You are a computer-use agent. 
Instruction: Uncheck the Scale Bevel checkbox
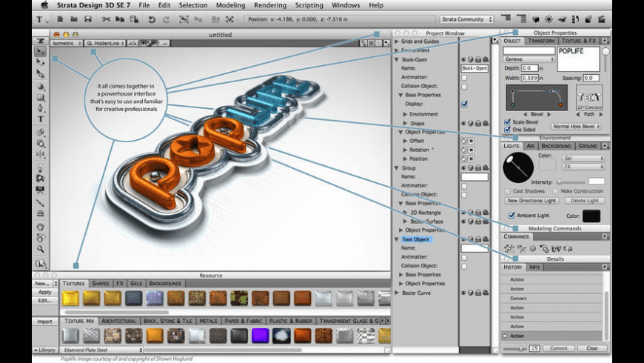507,122
